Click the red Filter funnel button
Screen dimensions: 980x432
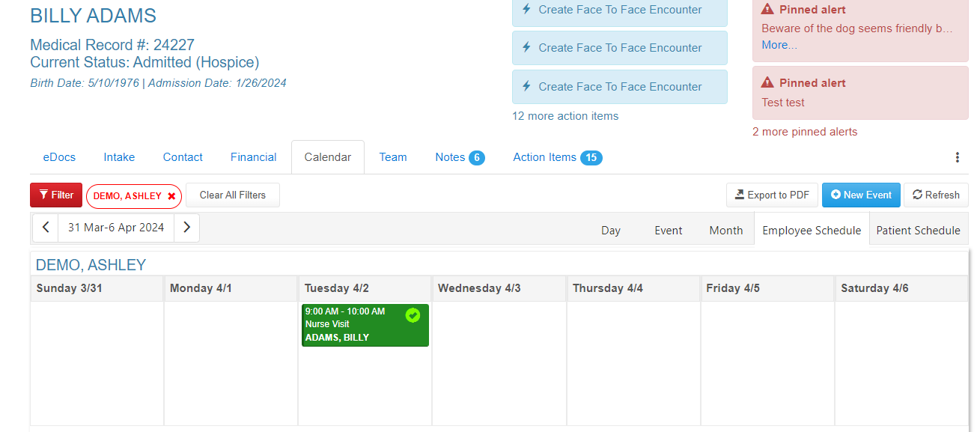[56, 195]
